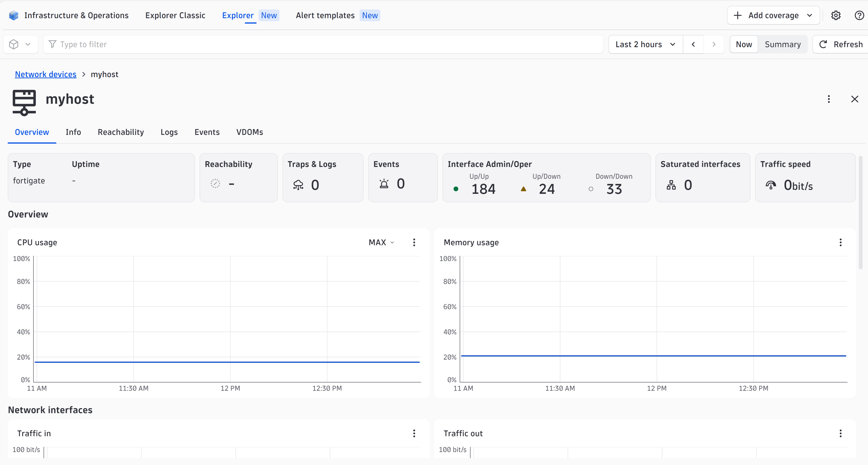The height and width of the screenshot is (465, 868).
Task: Follow the Network devices breadcrumb link
Action: tap(45, 75)
